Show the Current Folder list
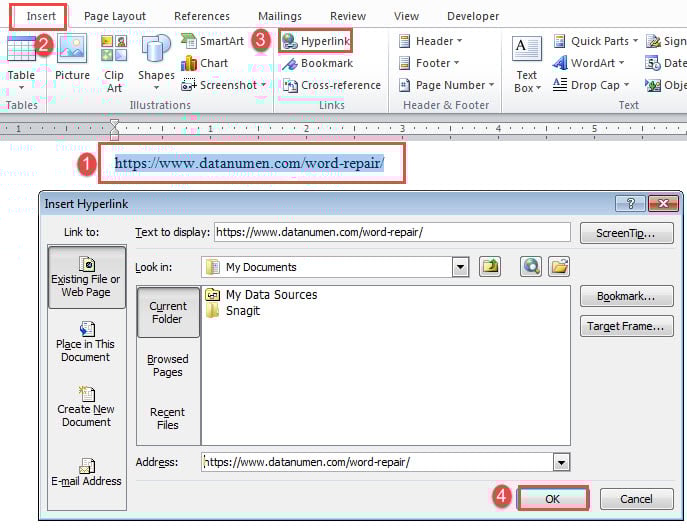Screen dimensions: 687x528 (x=168, y=312)
